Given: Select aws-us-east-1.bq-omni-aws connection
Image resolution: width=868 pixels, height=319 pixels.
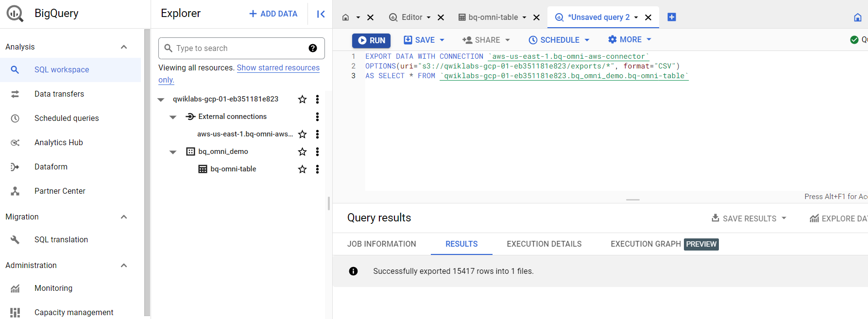Looking at the screenshot, I should pyautogui.click(x=245, y=134).
